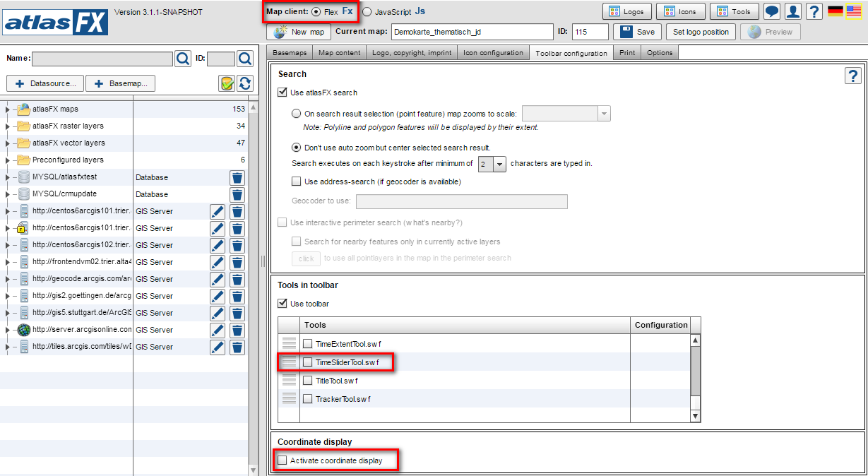Edit the server.arcgisonline.com entry
The width and height of the screenshot is (868, 476).
218,330
